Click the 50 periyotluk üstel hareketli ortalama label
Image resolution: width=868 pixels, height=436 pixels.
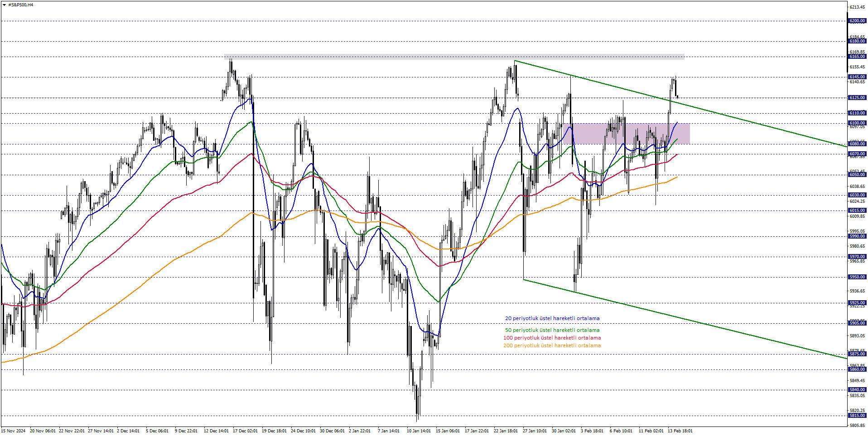(552, 330)
